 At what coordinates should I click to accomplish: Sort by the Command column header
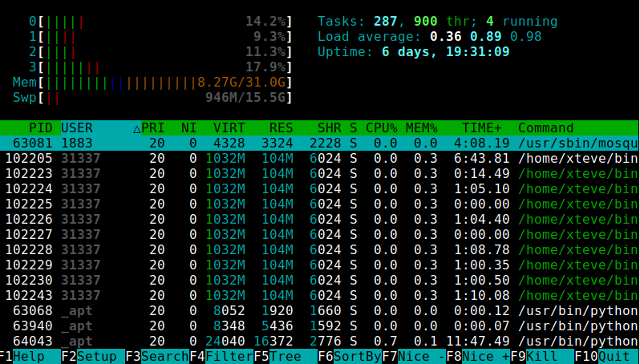click(545, 128)
